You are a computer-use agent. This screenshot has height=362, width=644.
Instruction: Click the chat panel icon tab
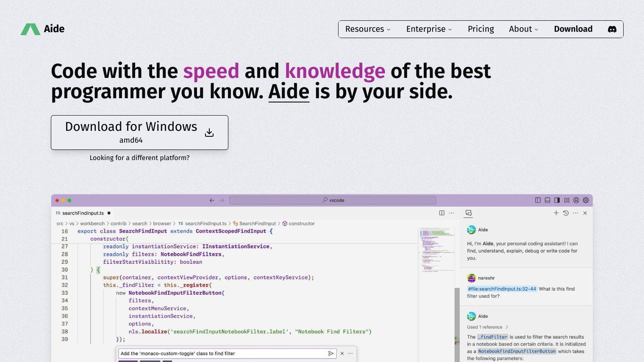(x=468, y=213)
